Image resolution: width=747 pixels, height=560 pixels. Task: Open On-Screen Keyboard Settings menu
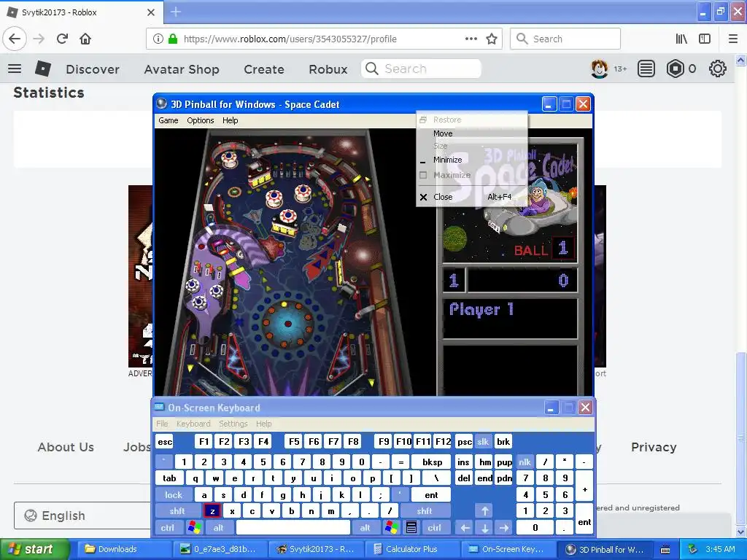[x=233, y=424]
